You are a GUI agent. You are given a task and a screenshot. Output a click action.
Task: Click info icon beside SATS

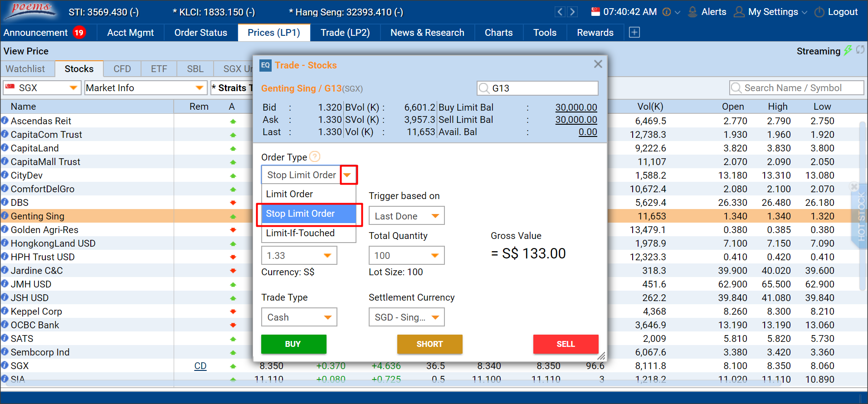coord(5,338)
